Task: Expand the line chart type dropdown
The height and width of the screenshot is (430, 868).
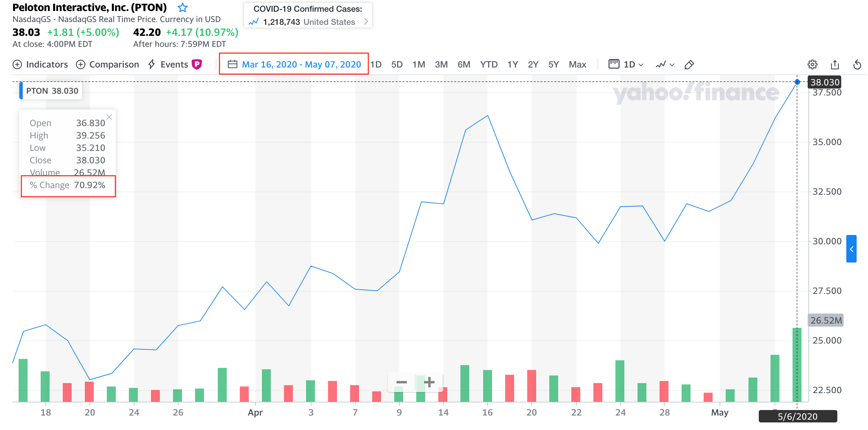Action: click(665, 64)
